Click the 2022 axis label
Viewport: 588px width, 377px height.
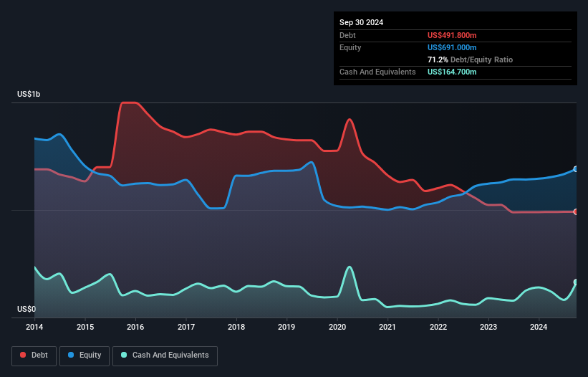tap(438, 327)
